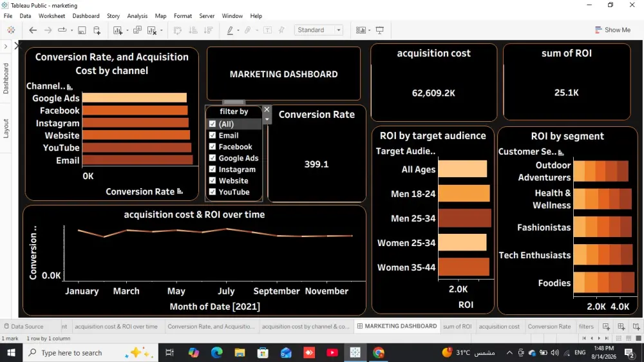Start Presentation mode icon

(x=380, y=30)
